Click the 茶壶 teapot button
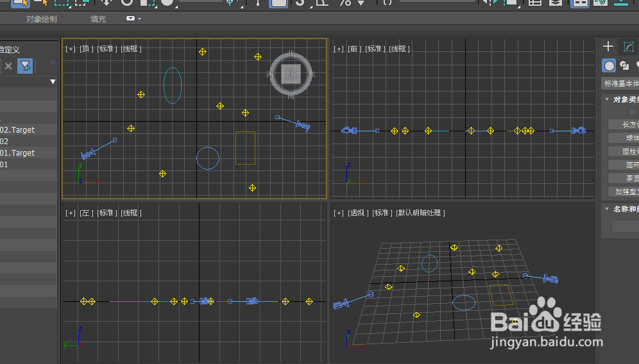 point(624,178)
